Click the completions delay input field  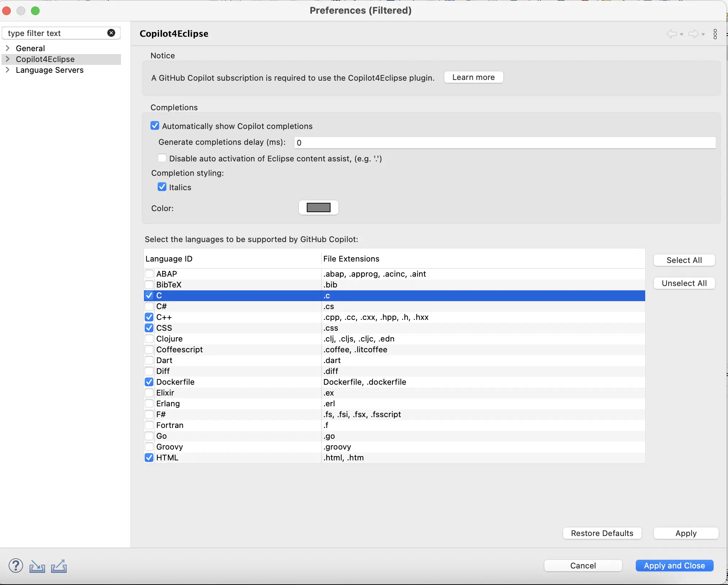pyautogui.click(x=504, y=143)
